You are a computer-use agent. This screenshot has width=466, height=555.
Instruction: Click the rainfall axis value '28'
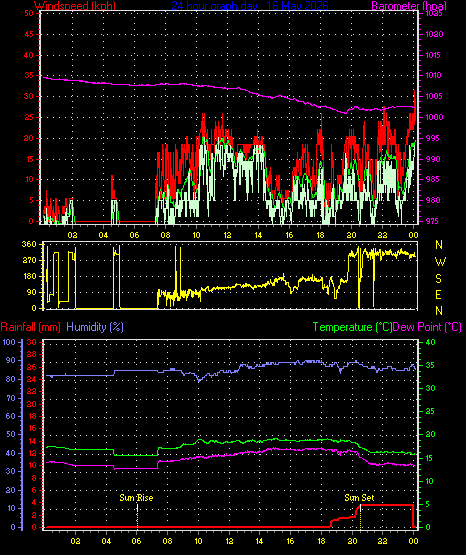coord(32,354)
